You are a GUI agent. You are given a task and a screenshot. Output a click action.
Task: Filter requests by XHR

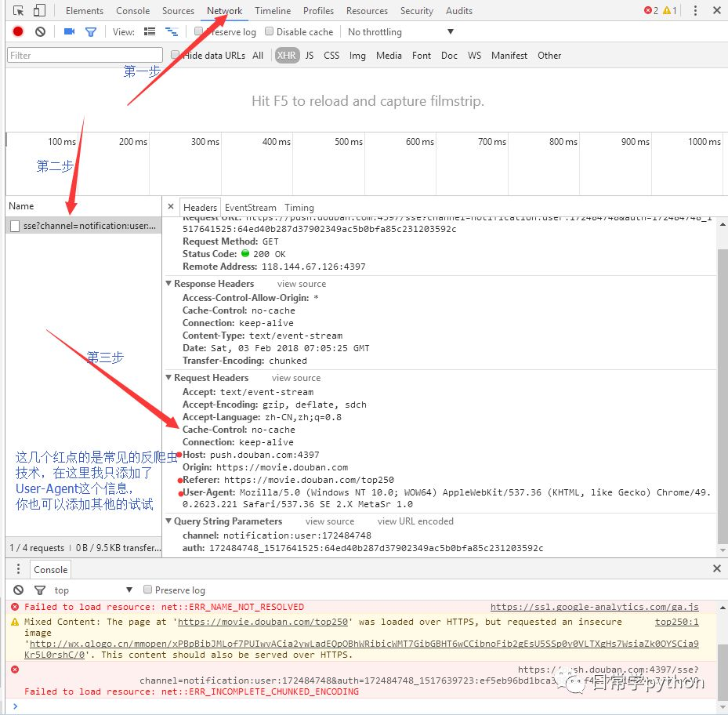(287, 56)
